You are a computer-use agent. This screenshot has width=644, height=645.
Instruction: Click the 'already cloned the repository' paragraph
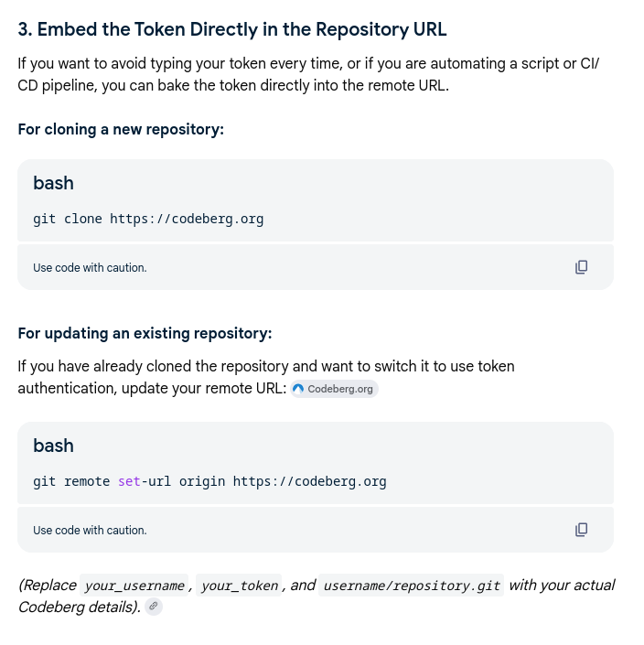(x=266, y=377)
